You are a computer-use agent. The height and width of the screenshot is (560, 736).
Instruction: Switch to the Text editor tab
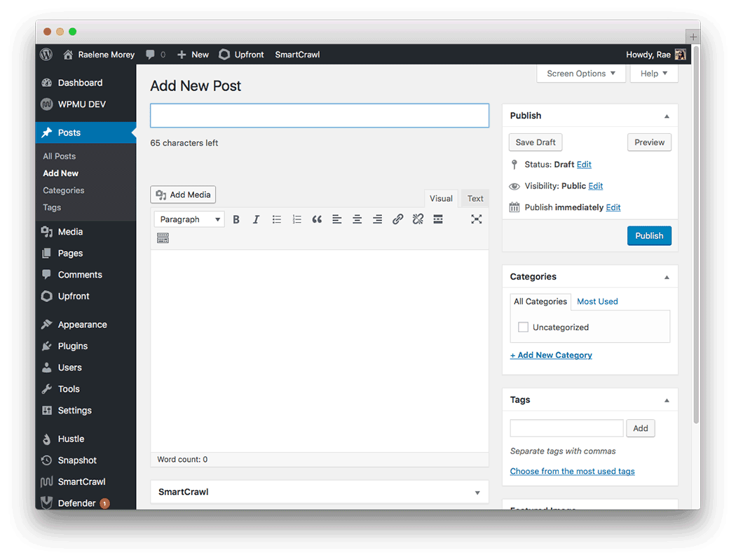point(475,198)
